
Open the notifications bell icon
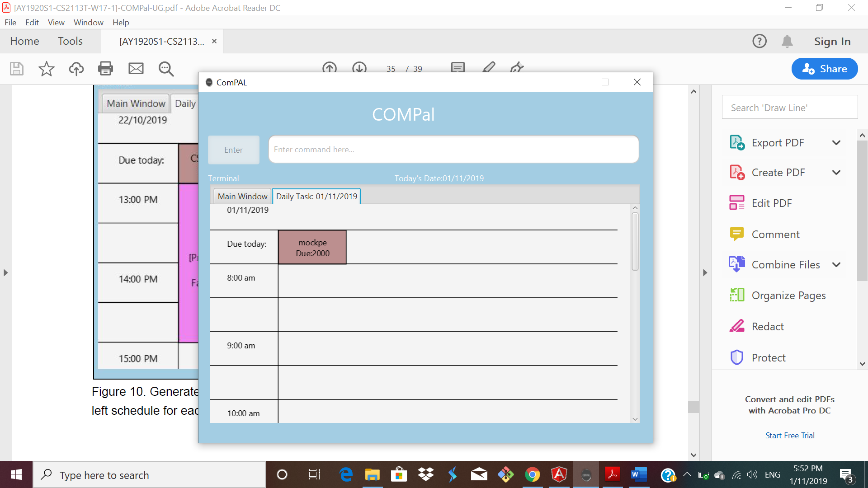(787, 41)
